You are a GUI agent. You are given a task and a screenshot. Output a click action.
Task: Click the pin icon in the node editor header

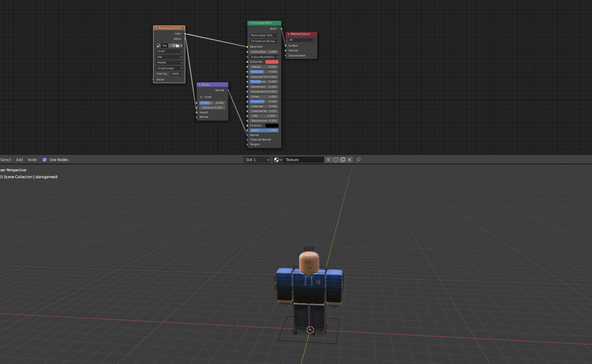[x=358, y=160]
